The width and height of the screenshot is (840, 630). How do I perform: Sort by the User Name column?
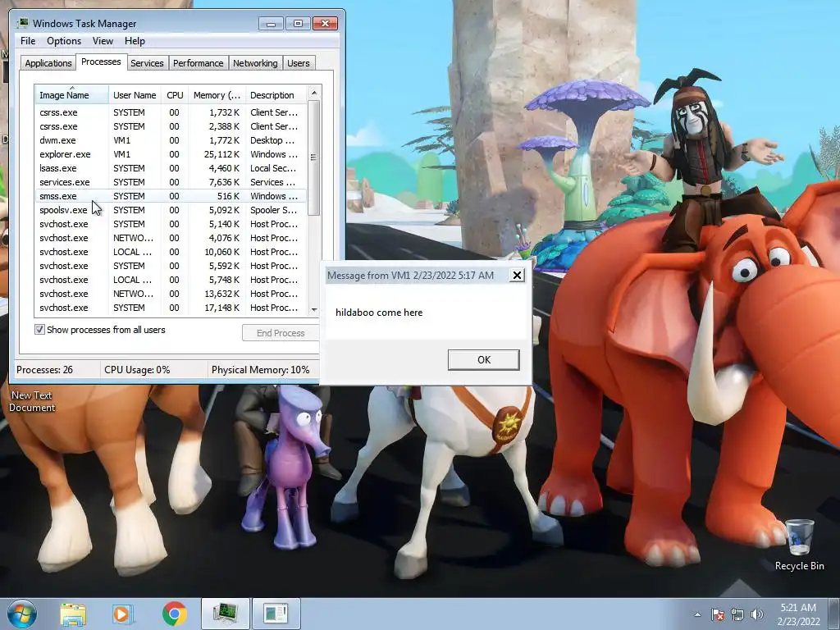(x=135, y=95)
